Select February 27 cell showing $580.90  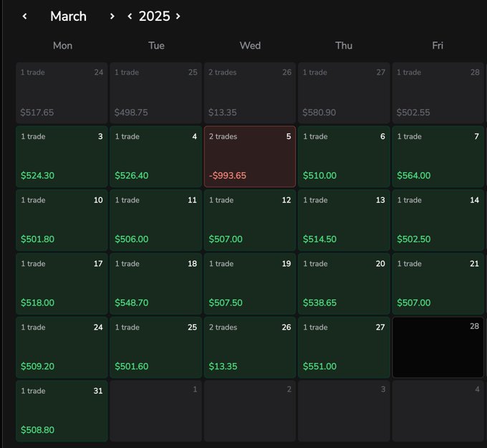click(344, 93)
